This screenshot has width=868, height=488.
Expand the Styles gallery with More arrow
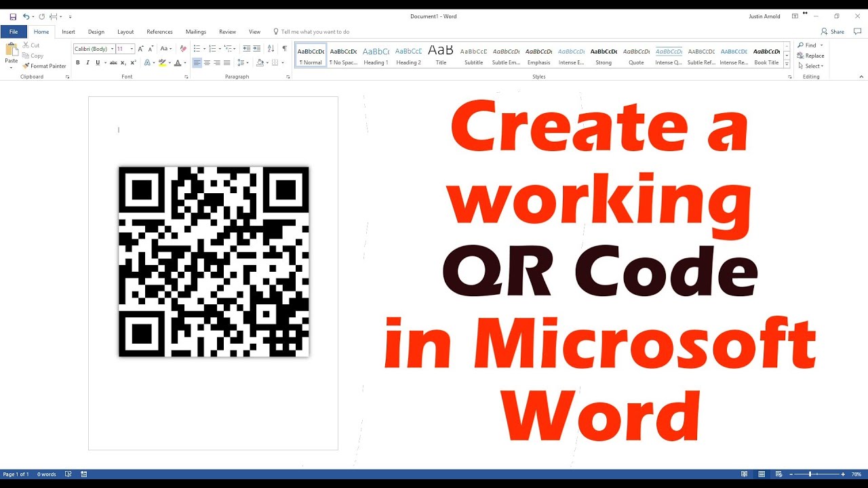pyautogui.click(x=787, y=64)
